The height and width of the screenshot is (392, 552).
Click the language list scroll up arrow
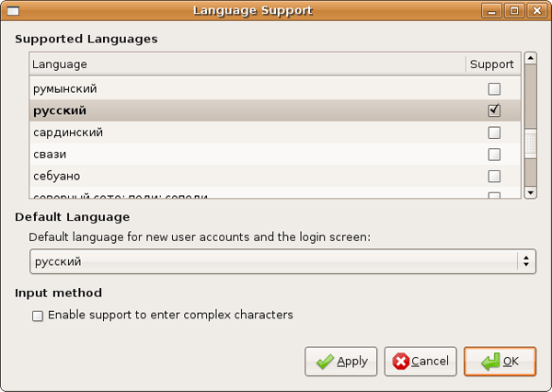click(x=530, y=58)
